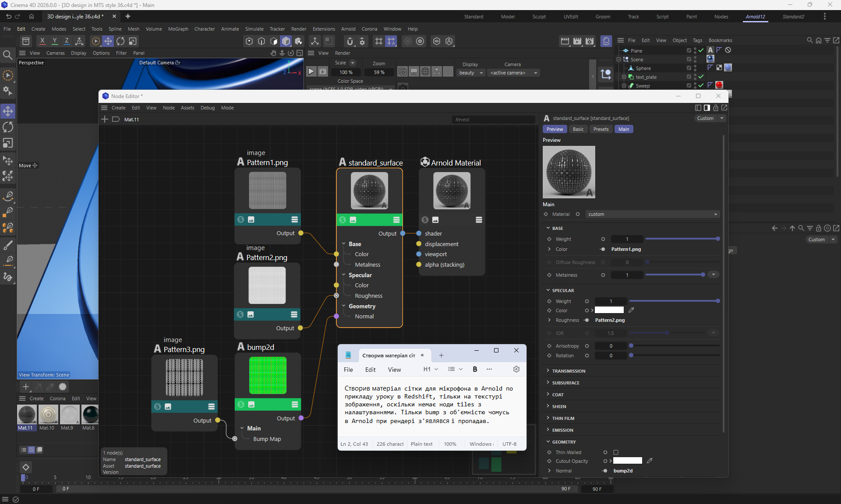
Task: Click the Presets button
Action: click(x=601, y=129)
